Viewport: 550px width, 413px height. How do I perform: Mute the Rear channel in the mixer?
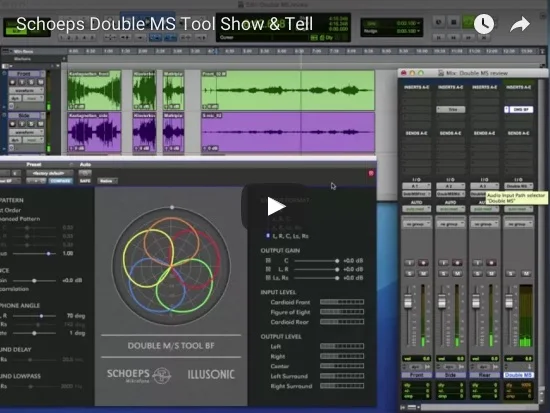491,273
